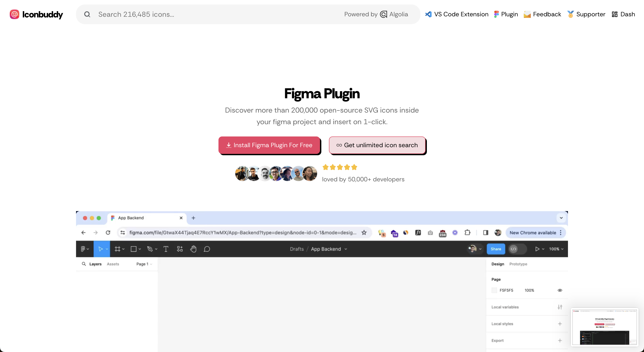Select the Hand tool
The width and height of the screenshot is (644, 352).
coord(193,249)
